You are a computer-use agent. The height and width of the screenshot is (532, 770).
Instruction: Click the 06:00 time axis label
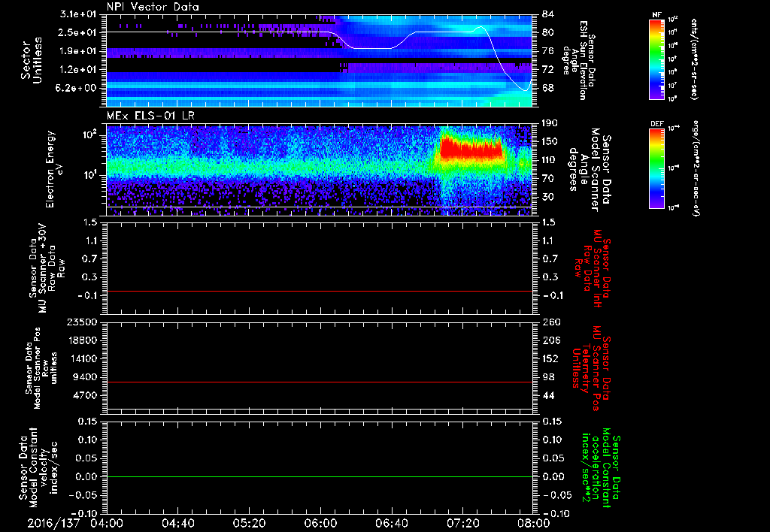320,522
